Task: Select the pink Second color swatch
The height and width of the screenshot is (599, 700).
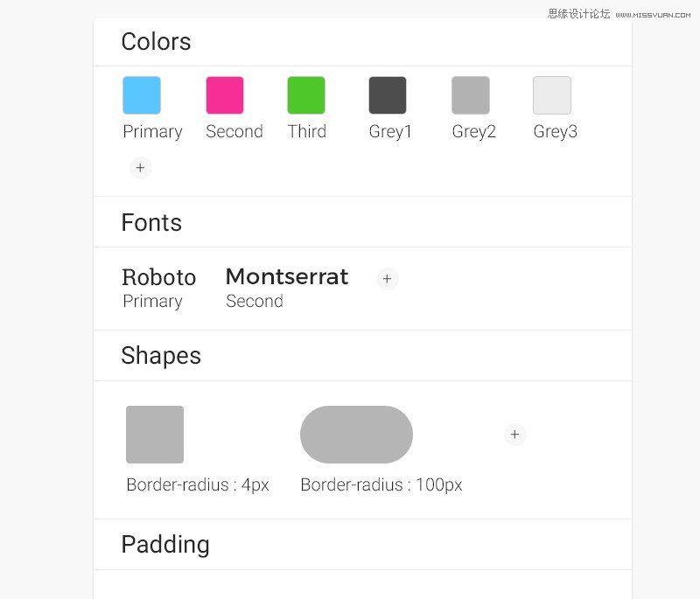Action: tap(225, 95)
